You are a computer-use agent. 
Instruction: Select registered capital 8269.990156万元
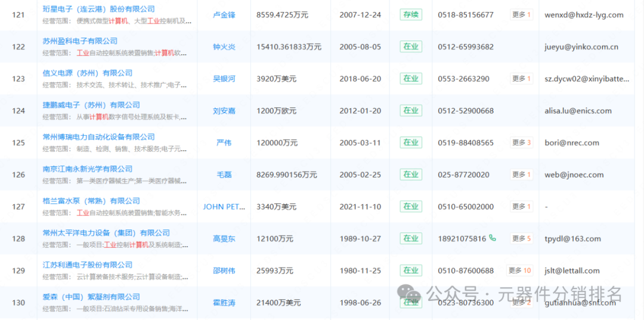coord(287,175)
